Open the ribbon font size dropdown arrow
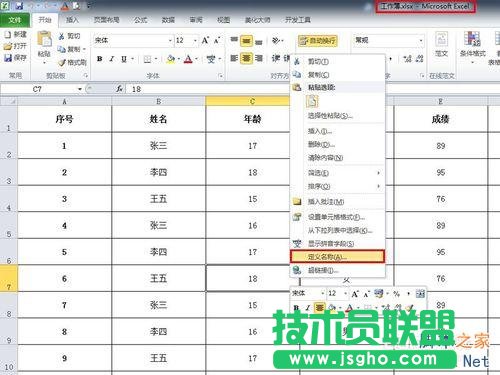 [x=195, y=41]
